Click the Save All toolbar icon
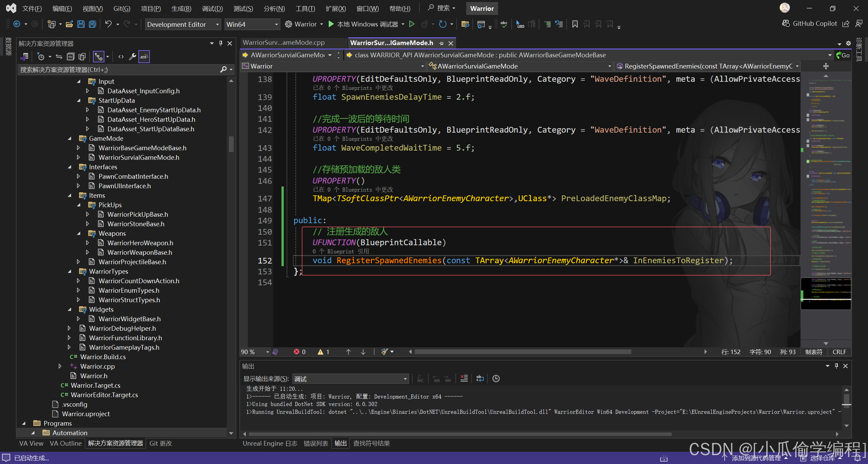Screen dimensions: 868x464 (x=93, y=24)
